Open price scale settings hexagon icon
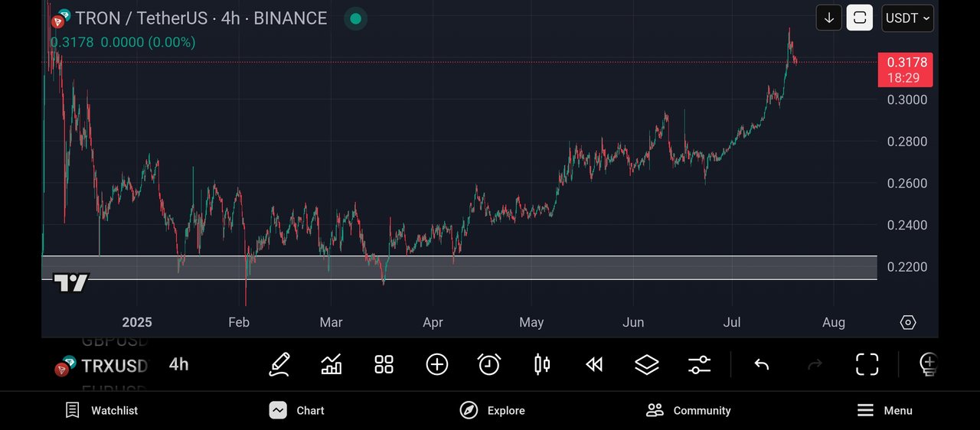The image size is (980, 430). (908, 322)
